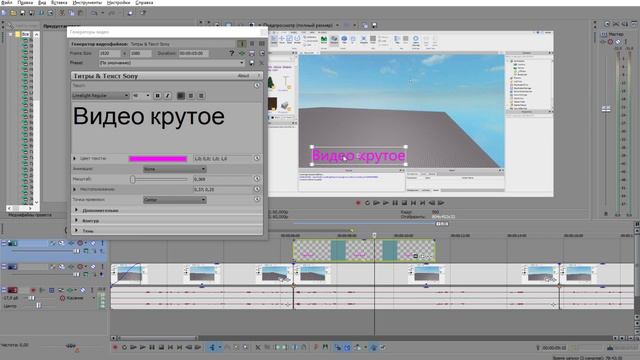Screen dimensions: 640x360
Task: Open the Настройки menu
Action: [x=118, y=2]
